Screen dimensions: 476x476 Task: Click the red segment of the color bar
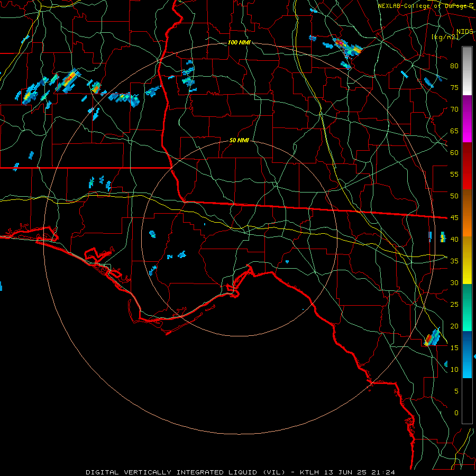tap(467, 166)
